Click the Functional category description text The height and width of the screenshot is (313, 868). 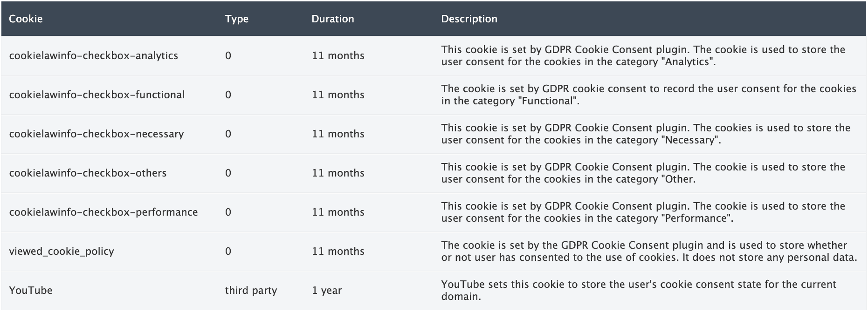(x=649, y=95)
